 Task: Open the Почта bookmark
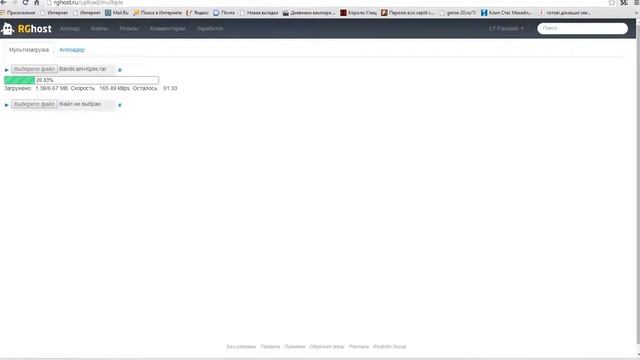click(x=224, y=13)
